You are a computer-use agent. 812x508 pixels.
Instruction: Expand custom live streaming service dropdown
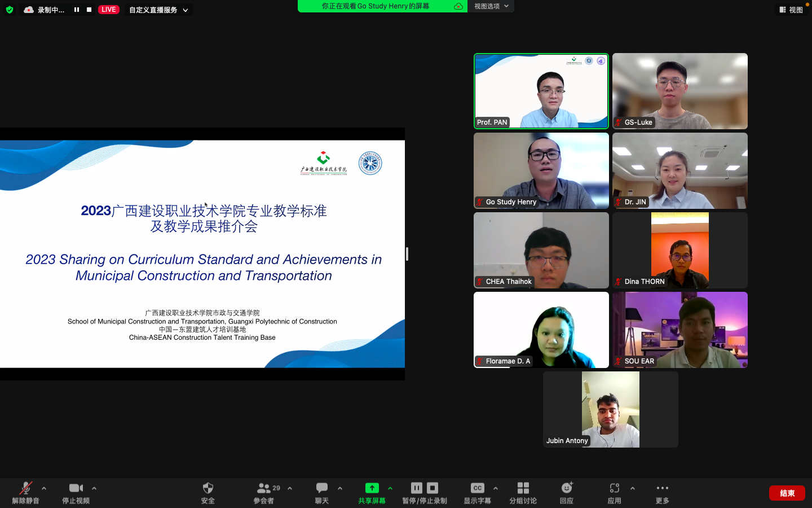[x=185, y=10]
